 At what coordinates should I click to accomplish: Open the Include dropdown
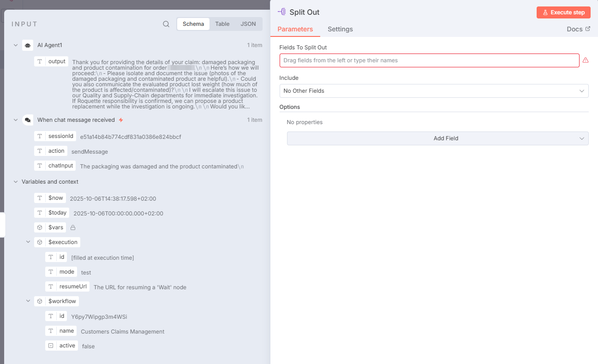pos(434,91)
